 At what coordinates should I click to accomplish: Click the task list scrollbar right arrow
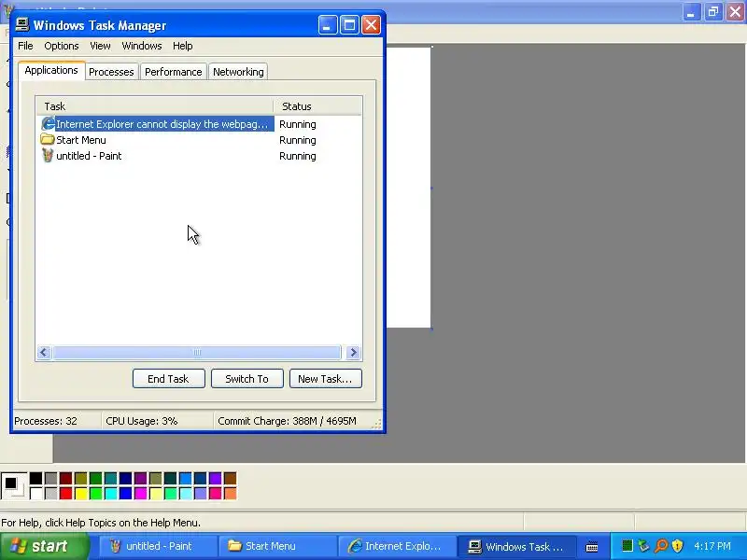(x=353, y=353)
